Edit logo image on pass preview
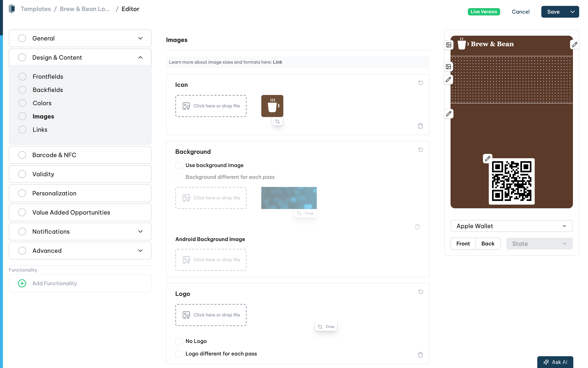Screen dimensions: 588x368 pyautogui.click(x=449, y=45)
